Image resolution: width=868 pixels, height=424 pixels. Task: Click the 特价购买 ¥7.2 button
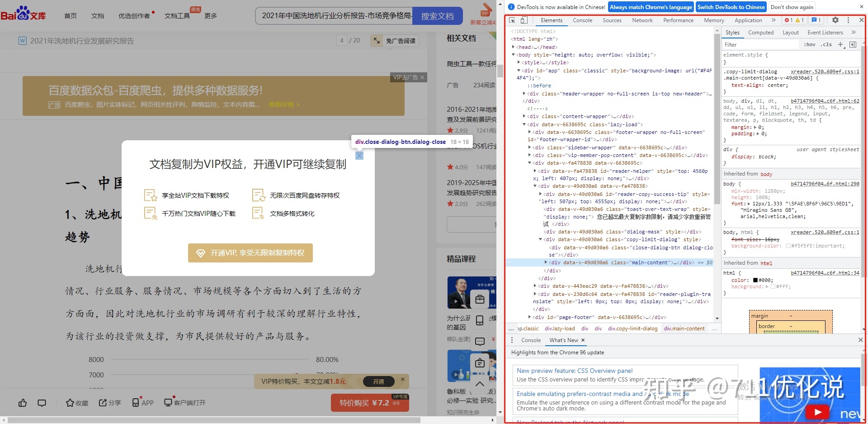370,403
